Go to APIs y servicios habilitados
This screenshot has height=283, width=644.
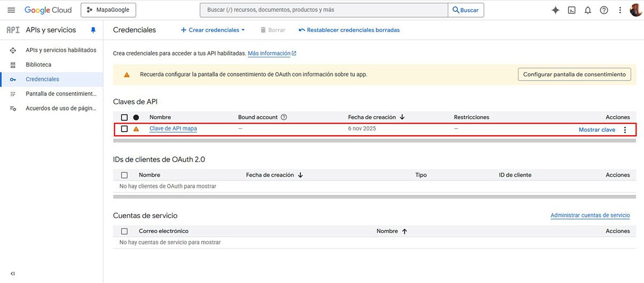pyautogui.click(x=61, y=50)
